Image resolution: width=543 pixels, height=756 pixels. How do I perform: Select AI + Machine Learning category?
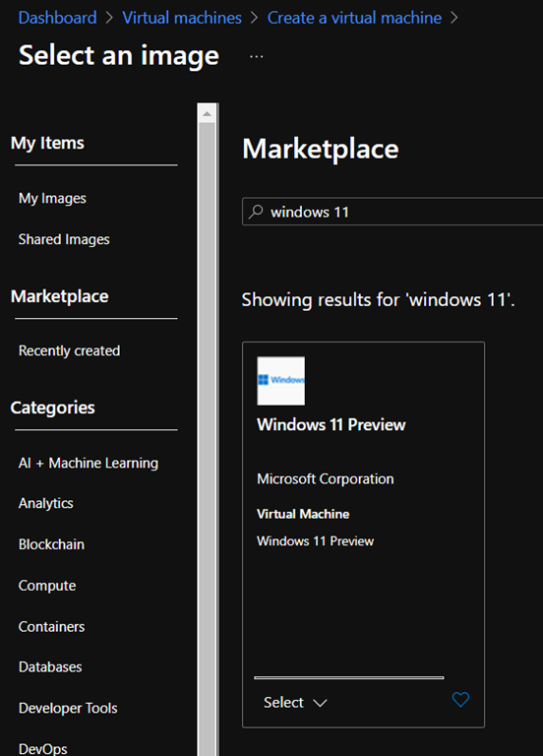pos(89,463)
